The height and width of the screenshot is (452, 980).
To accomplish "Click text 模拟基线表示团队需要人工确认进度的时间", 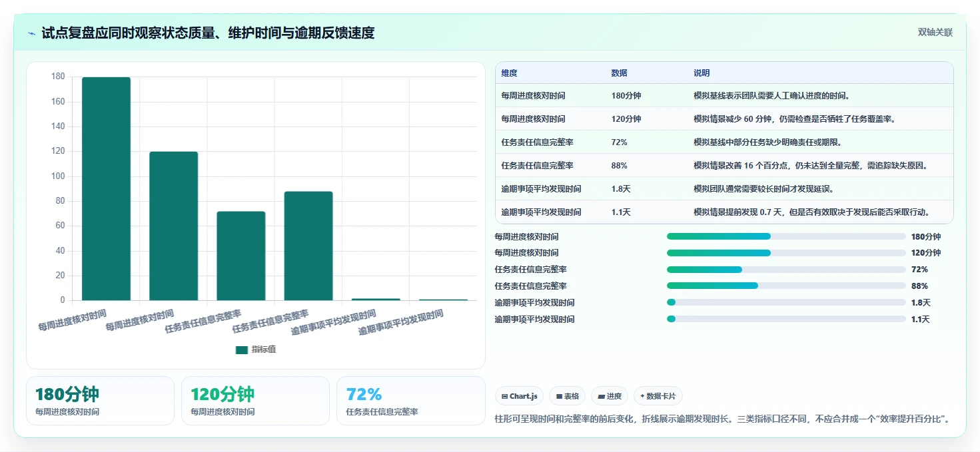I will click(x=771, y=96).
